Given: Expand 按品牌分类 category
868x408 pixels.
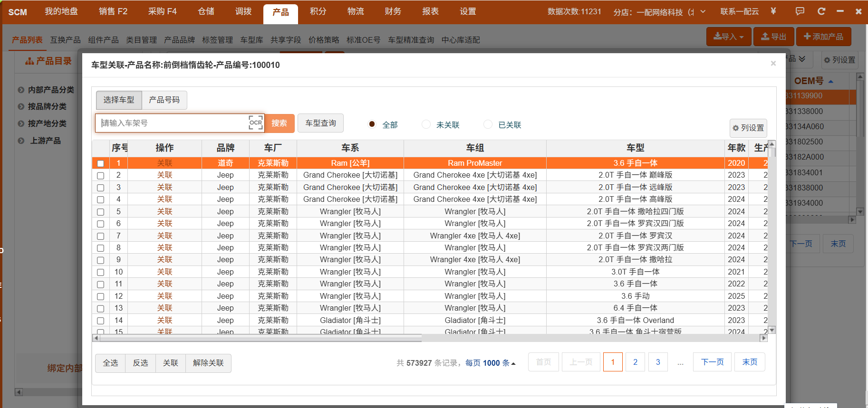Looking at the screenshot, I should click(x=21, y=107).
